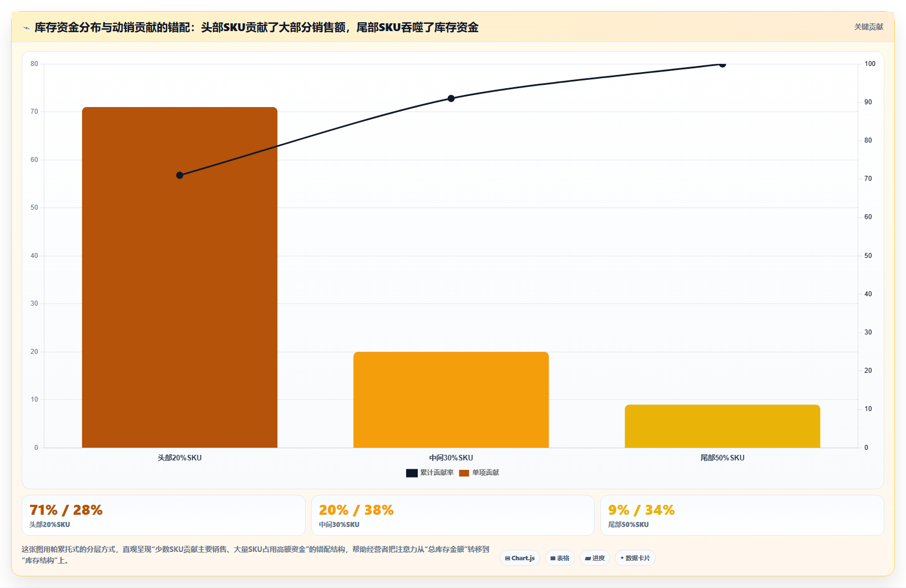
Task: Select the 数据卡片 tag chip
Action: [635, 558]
